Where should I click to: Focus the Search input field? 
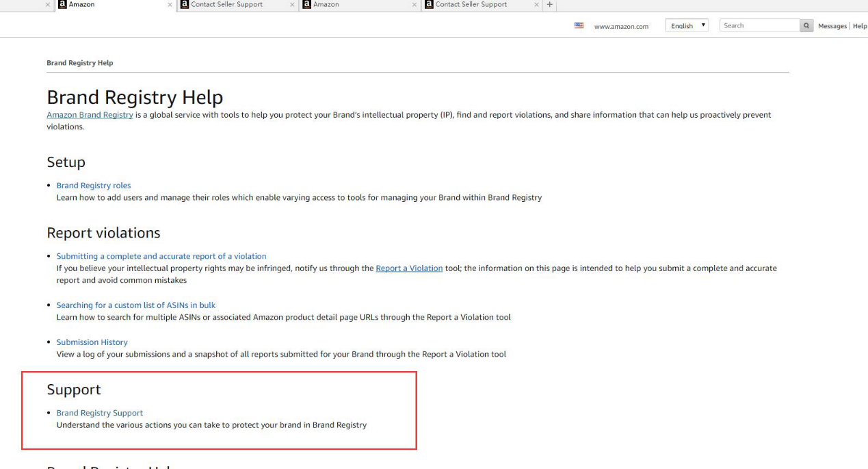[x=759, y=25]
